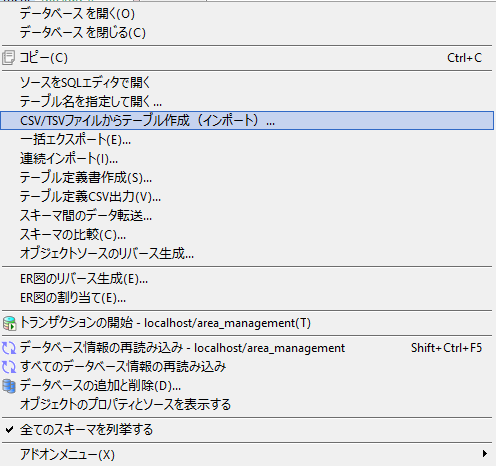This screenshot has height=466, width=496.
Task: Select 一括エクスポート(E)
Action: (248, 139)
